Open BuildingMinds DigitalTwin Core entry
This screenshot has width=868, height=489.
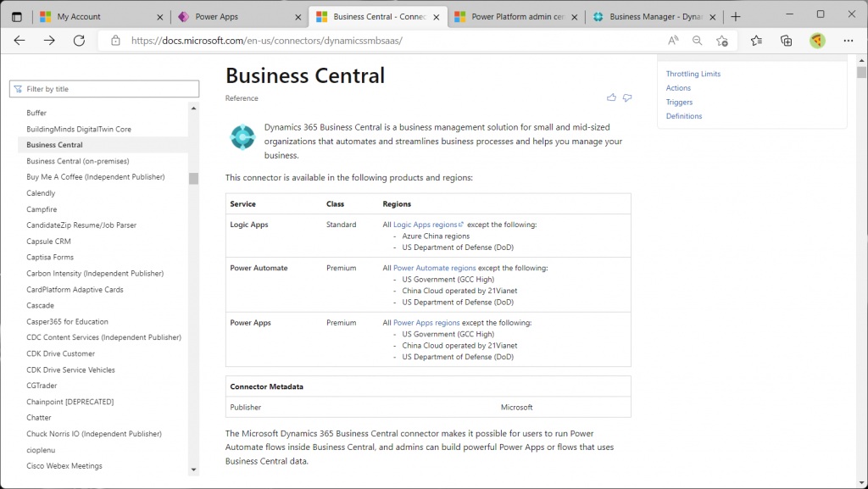[79, 129]
